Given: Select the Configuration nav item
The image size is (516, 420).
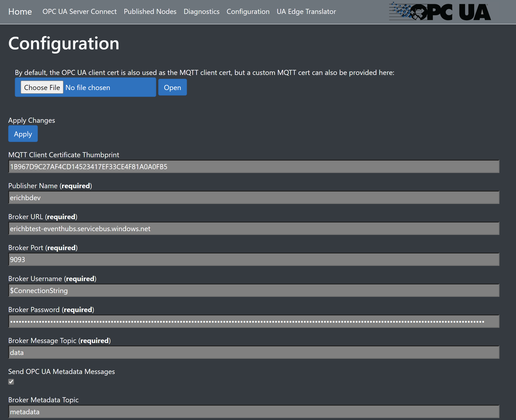Looking at the screenshot, I should 248,12.
